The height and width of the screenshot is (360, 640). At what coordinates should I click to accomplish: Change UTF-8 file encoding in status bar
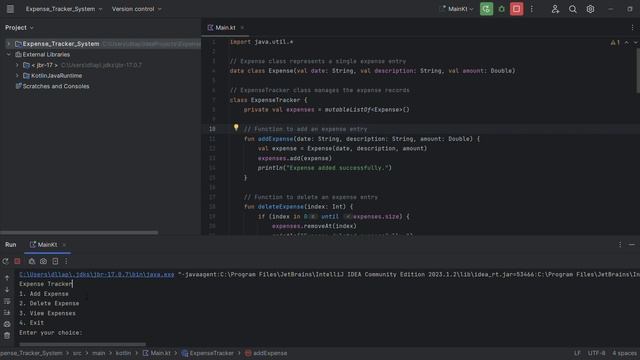(x=596, y=353)
